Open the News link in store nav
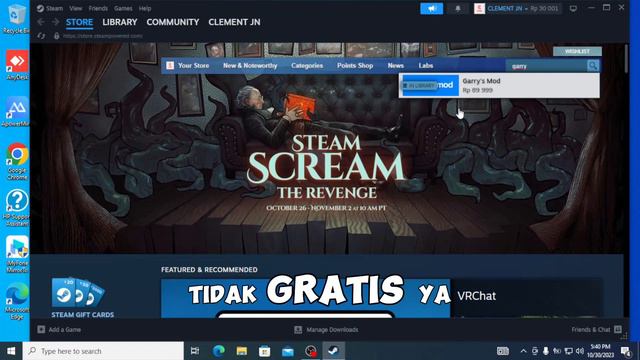The height and width of the screenshot is (360, 640). click(x=396, y=65)
